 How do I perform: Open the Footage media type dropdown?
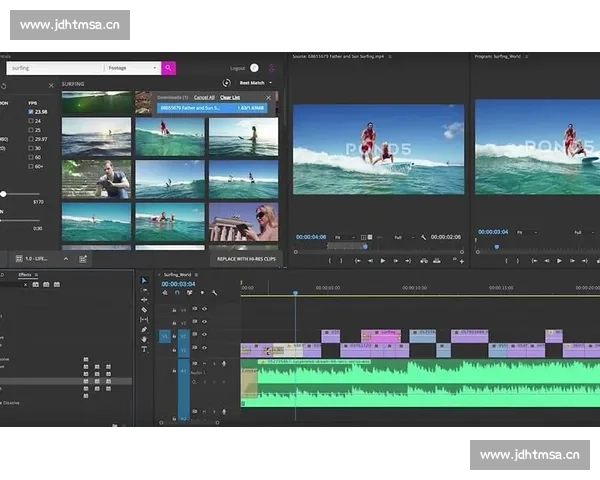132,68
